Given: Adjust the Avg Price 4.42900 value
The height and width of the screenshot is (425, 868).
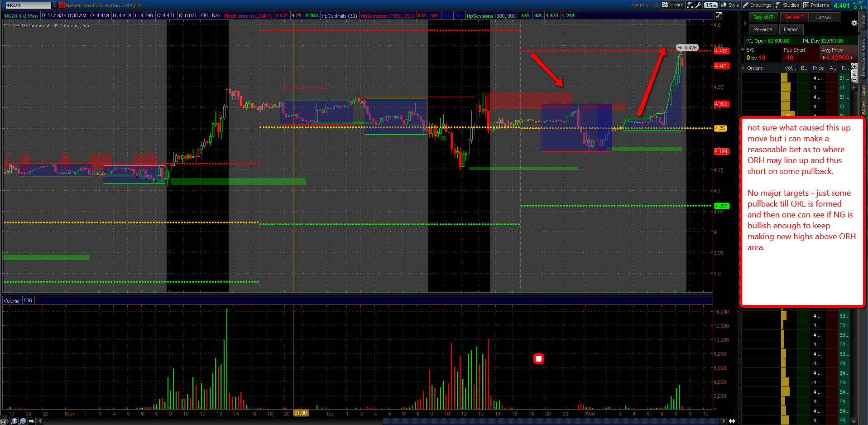Looking at the screenshot, I should (x=838, y=58).
